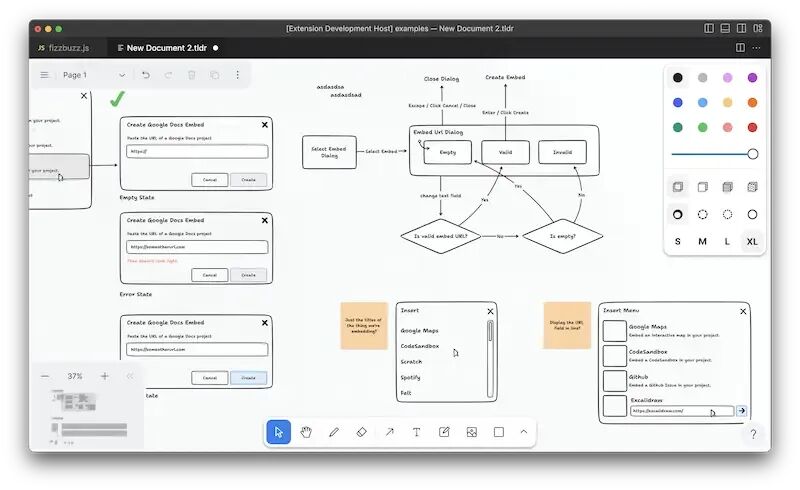Set size to M
800x490 pixels.
point(703,241)
